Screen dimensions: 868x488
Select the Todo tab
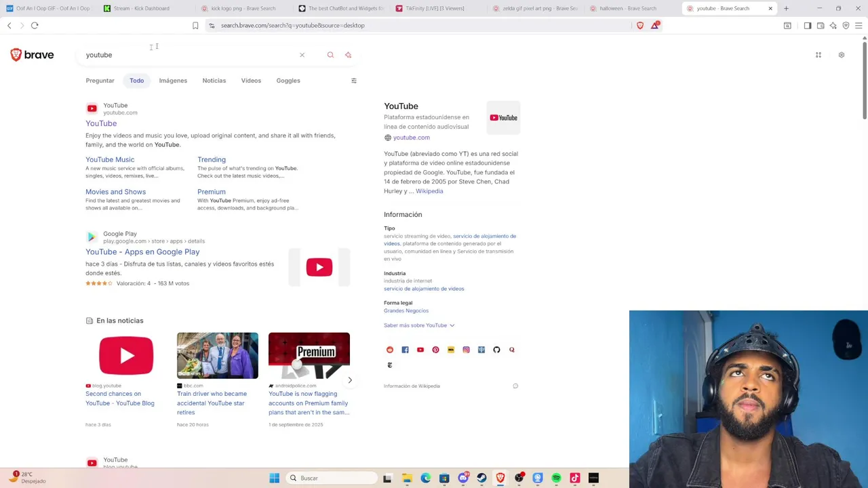pos(136,81)
